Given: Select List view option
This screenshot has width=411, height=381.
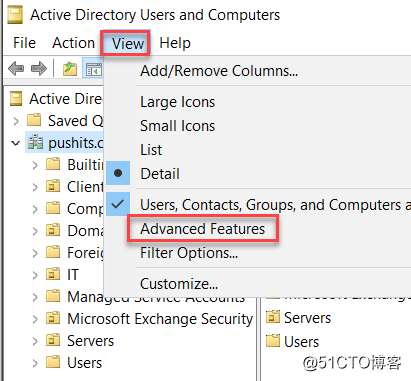Looking at the screenshot, I should (151, 150).
